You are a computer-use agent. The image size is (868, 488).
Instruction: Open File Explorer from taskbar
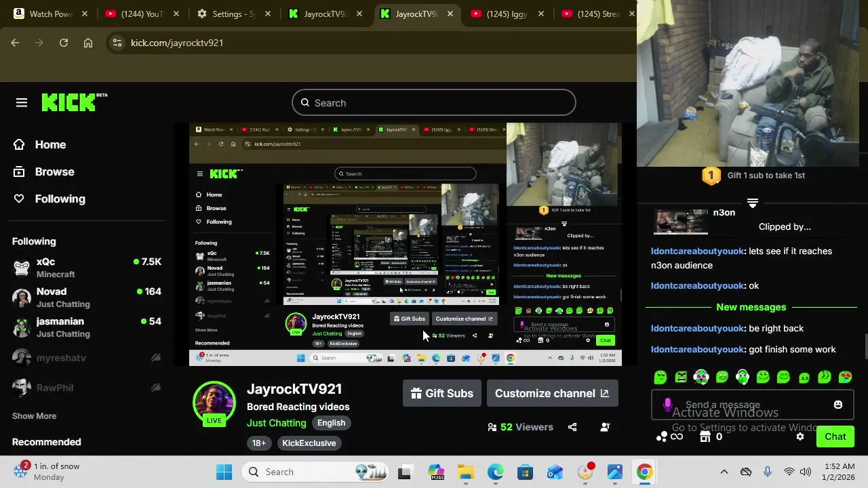pos(466,472)
